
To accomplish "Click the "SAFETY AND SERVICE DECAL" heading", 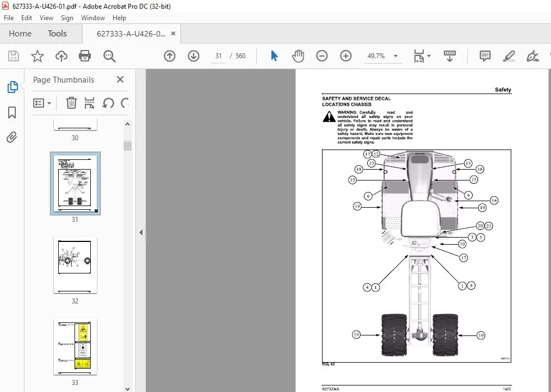I will click(x=356, y=99).
